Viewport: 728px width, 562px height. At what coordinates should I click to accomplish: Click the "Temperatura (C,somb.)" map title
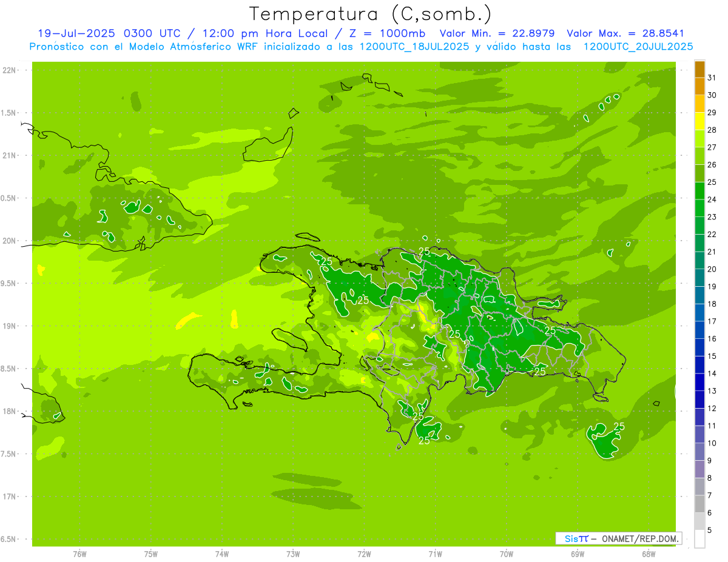click(x=370, y=14)
